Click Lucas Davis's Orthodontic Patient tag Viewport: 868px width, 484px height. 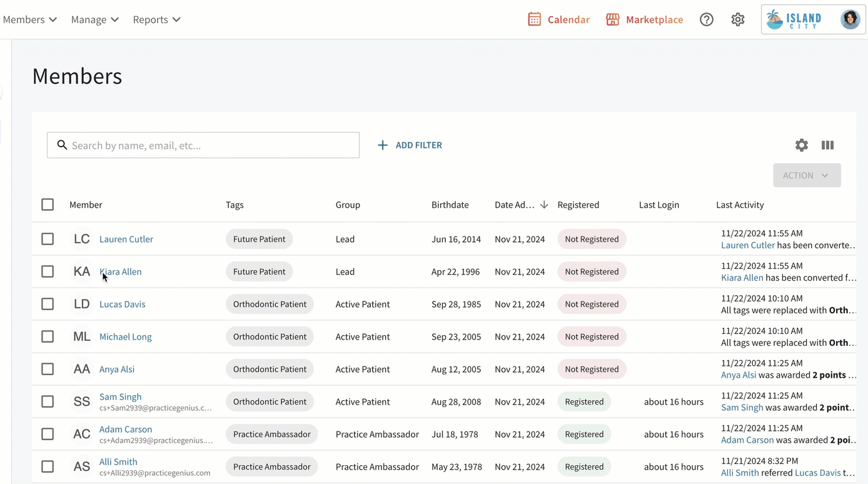(270, 304)
